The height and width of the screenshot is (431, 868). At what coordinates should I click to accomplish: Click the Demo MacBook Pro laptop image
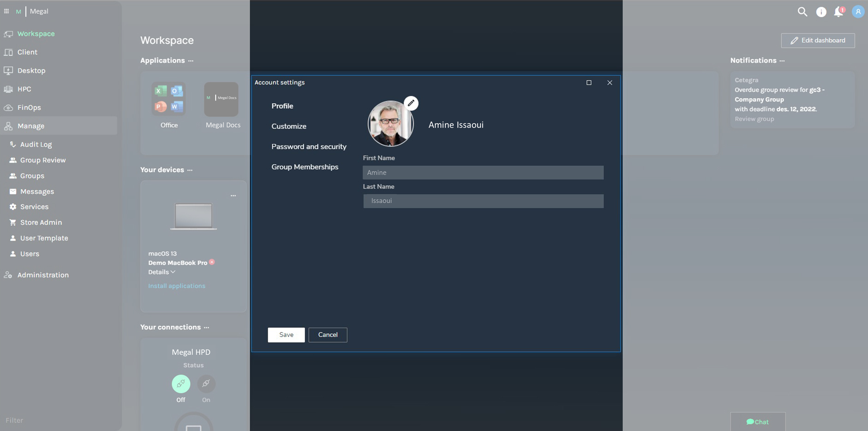pyautogui.click(x=193, y=216)
